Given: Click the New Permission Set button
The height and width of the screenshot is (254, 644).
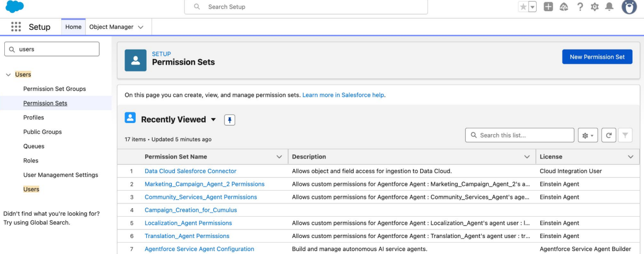Looking at the screenshot, I should [597, 57].
